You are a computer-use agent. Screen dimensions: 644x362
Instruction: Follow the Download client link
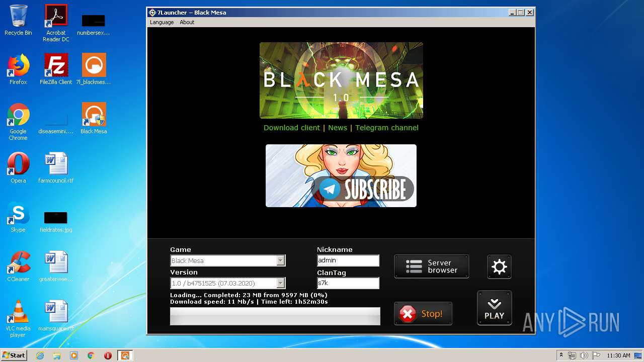[292, 128]
